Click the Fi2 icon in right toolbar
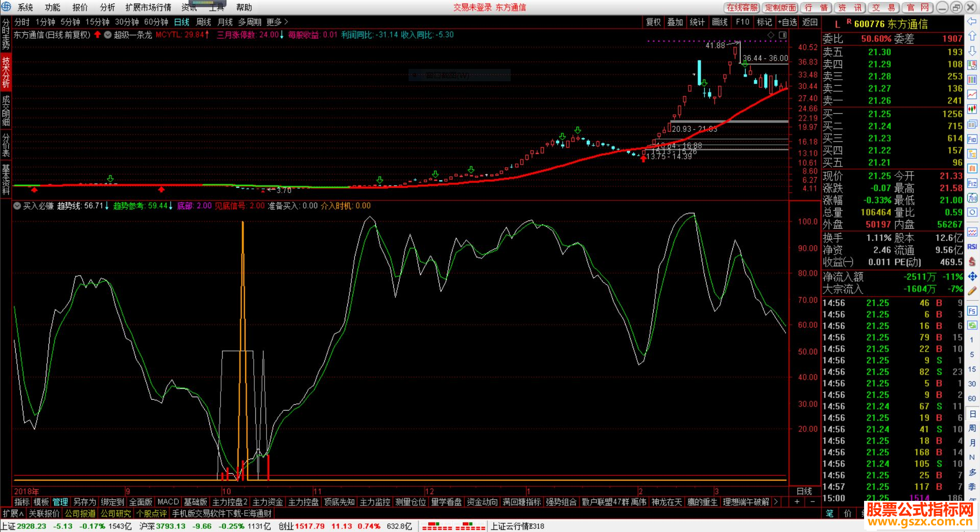Screen dimensions: 980x532 point(972,183)
